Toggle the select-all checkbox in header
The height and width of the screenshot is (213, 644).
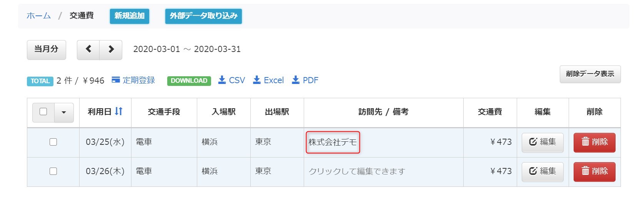pyautogui.click(x=43, y=112)
